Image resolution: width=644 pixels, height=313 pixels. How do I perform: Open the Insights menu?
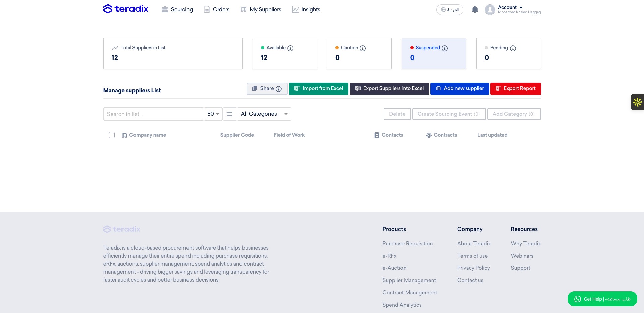click(306, 9)
